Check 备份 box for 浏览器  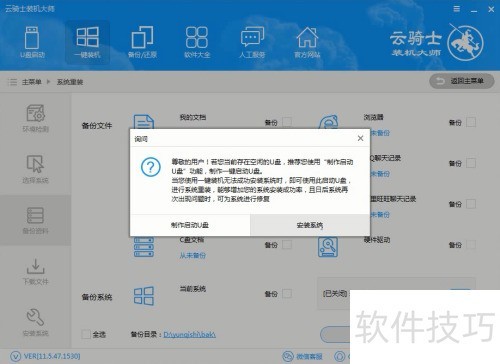[471, 122]
